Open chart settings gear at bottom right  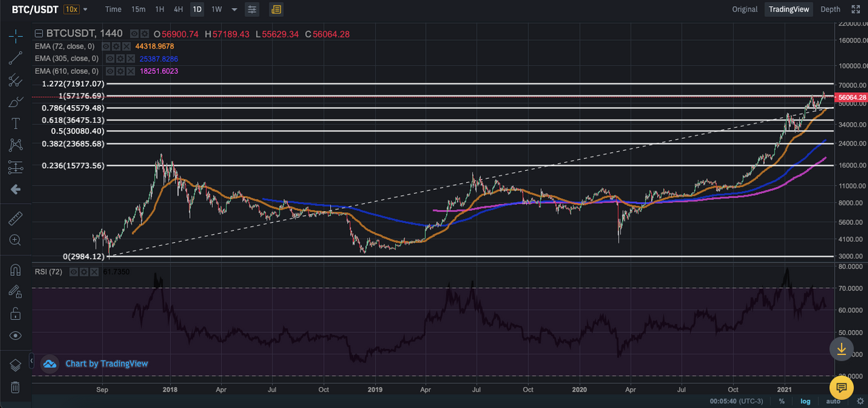point(860,401)
